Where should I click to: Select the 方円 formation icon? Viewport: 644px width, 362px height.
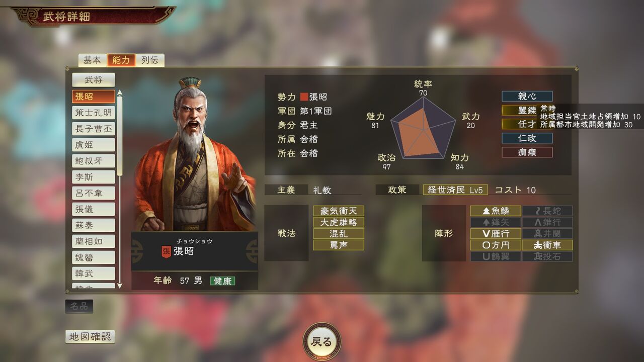496,245
